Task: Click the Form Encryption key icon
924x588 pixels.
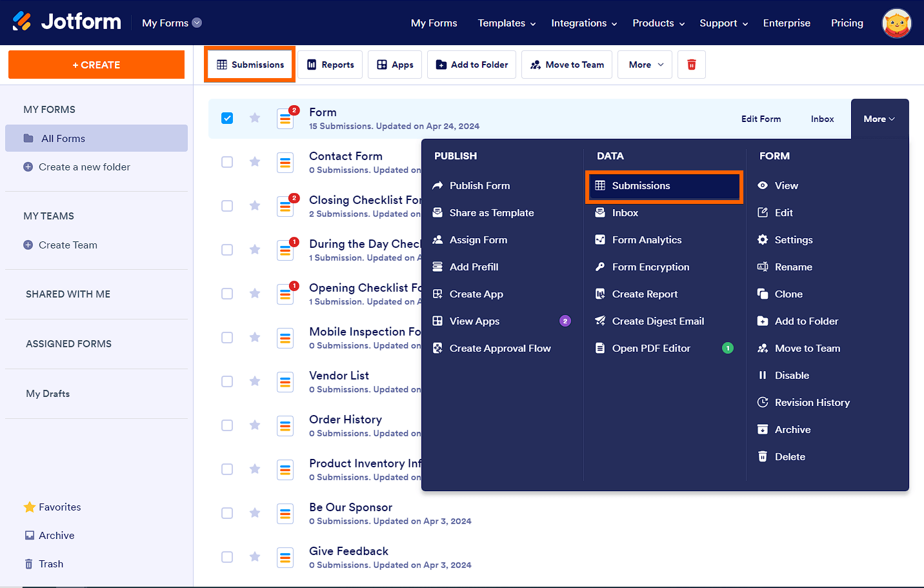Action: click(x=600, y=267)
